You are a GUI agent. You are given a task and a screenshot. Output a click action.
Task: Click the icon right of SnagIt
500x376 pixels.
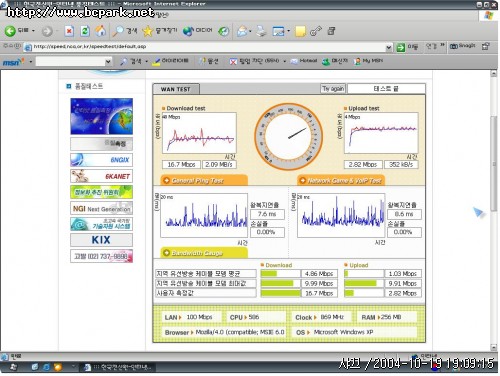click(486, 47)
